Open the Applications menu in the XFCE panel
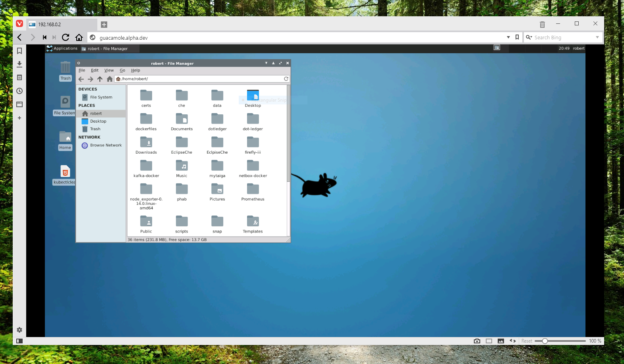Screen dimensions: 624x364 (62, 48)
